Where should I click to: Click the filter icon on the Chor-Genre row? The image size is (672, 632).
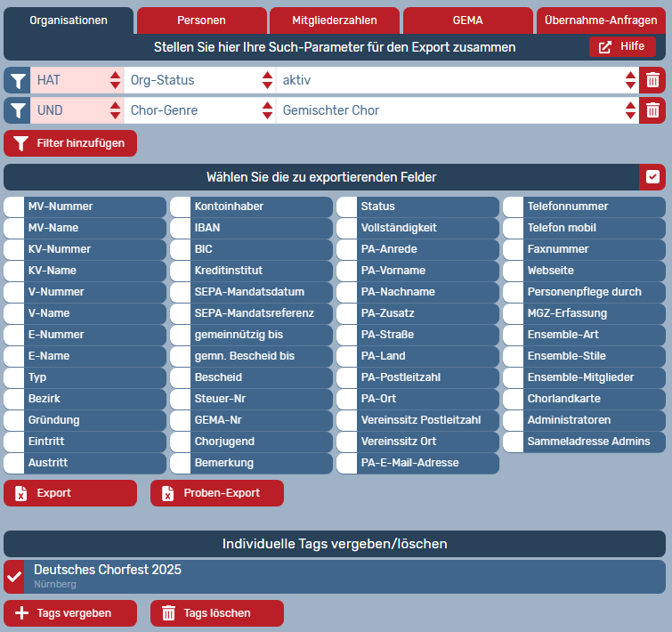click(x=17, y=110)
